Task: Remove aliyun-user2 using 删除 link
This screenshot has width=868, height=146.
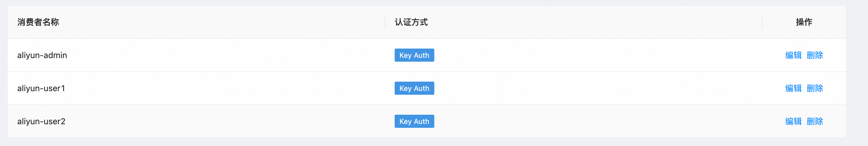Action: tap(815, 121)
